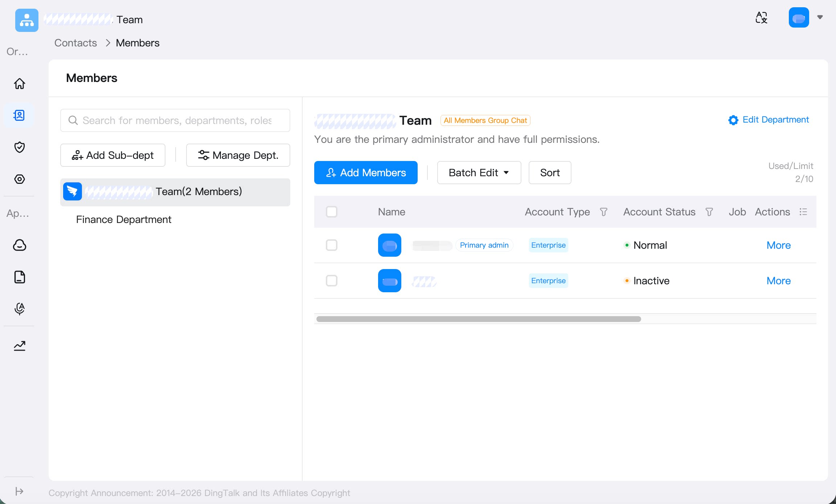The width and height of the screenshot is (836, 504).
Task: Select the Contacts sidebar icon
Action: pyautogui.click(x=19, y=115)
